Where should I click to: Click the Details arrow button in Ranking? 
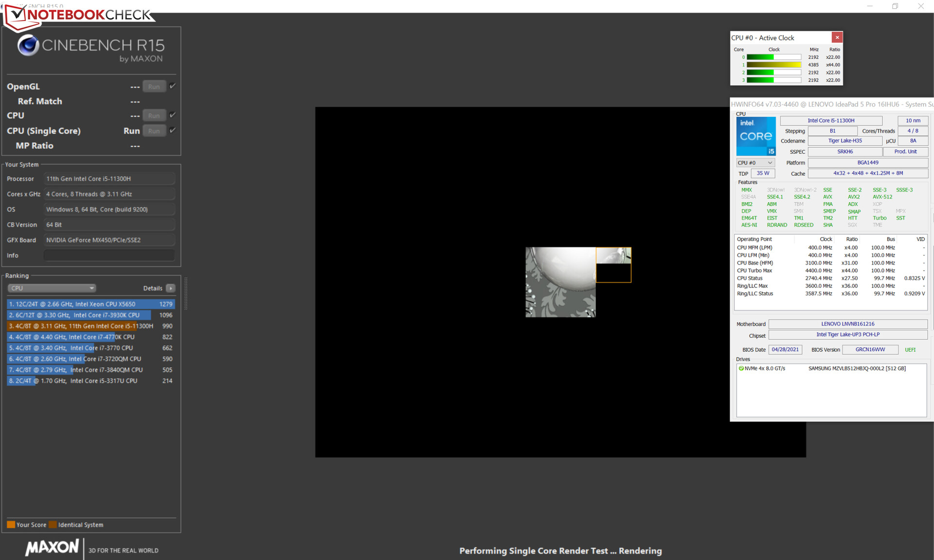pos(171,288)
